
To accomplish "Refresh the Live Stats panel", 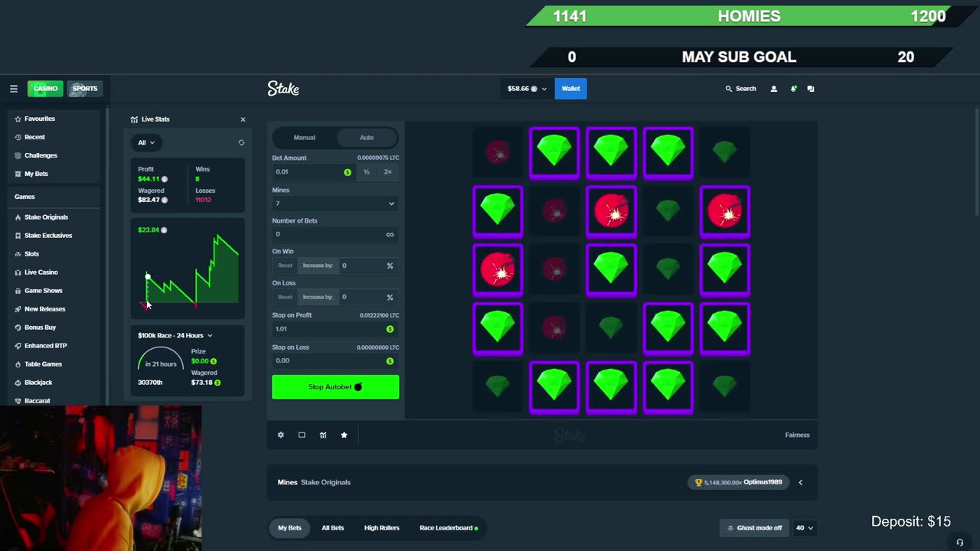I will (241, 142).
